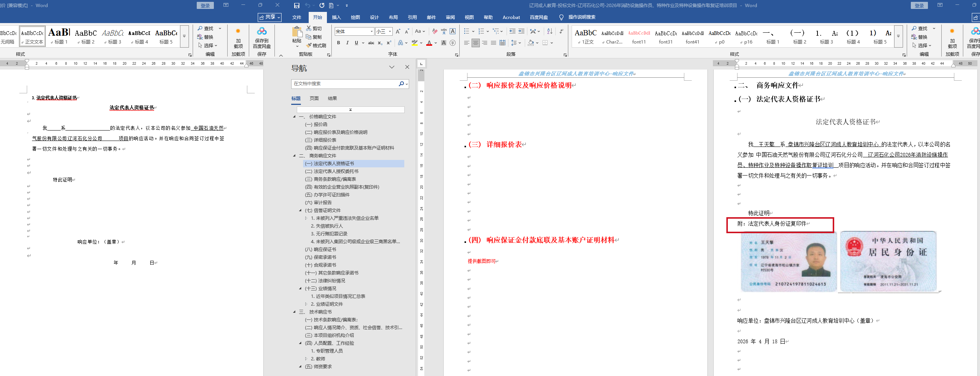
Task: Toggle underline formatting in the font group
Action: pos(356,43)
